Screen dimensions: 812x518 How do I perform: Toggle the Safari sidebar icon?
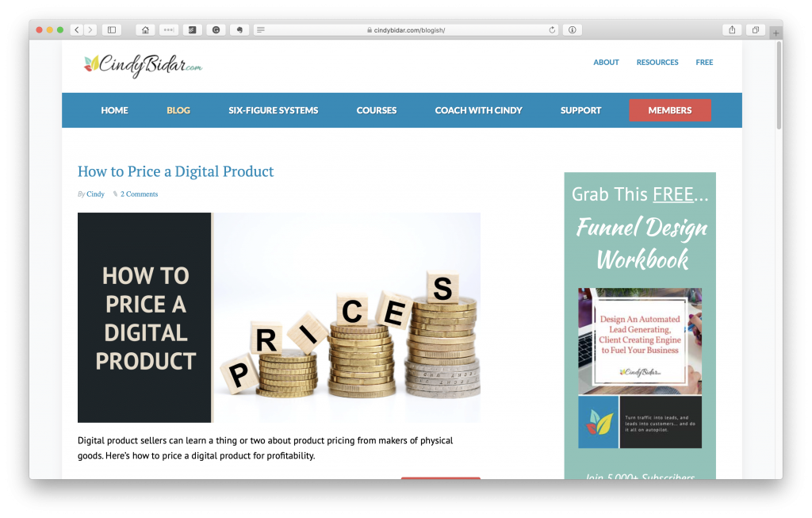coord(111,30)
